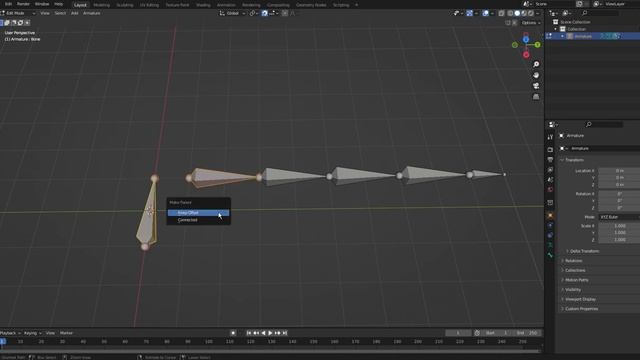This screenshot has height=360, width=640.
Task: Open the timeline Playback menu
Action: [x=10, y=333]
